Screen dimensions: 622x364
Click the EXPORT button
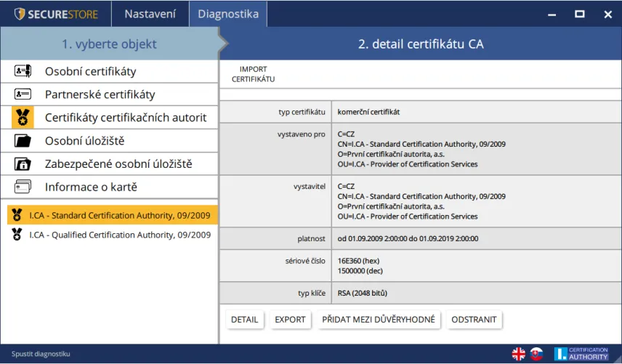click(x=290, y=320)
